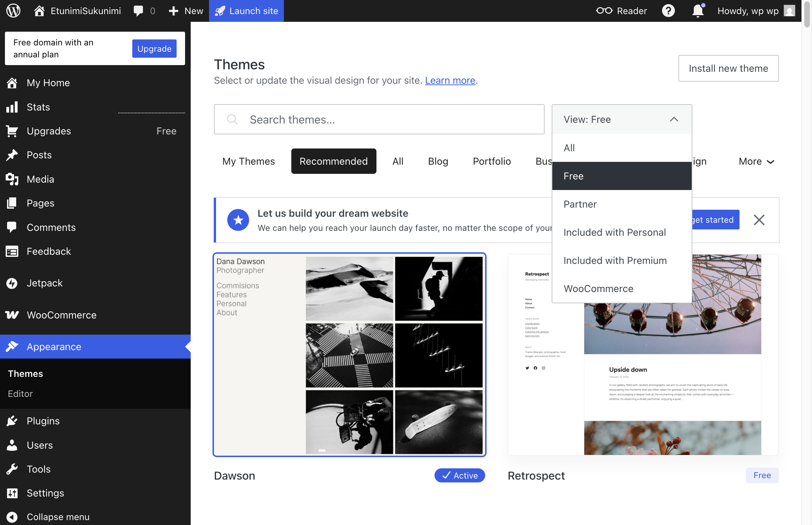Open WooCommerce in the sidebar menu
Image resolution: width=812 pixels, height=525 pixels.
coord(61,315)
